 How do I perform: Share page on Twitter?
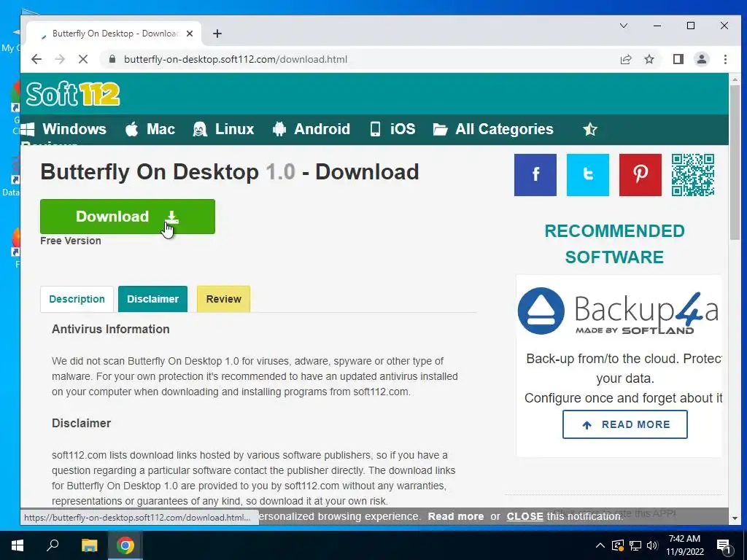click(587, 175)
